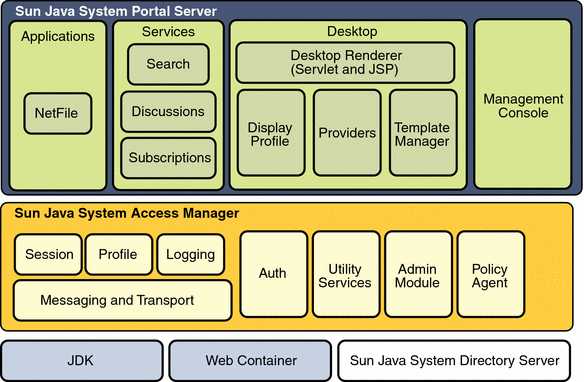Select the JDK block

coord(82,360)
